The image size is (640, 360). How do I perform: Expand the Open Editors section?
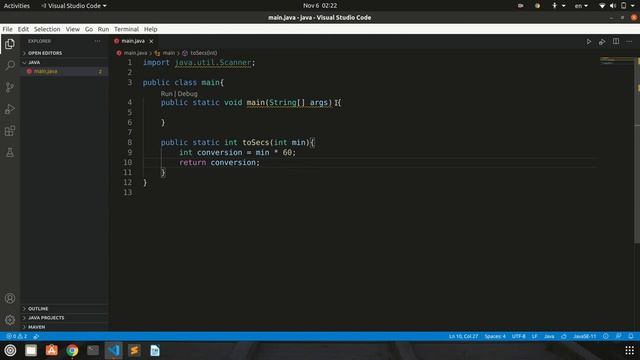[x=65, y=53]
